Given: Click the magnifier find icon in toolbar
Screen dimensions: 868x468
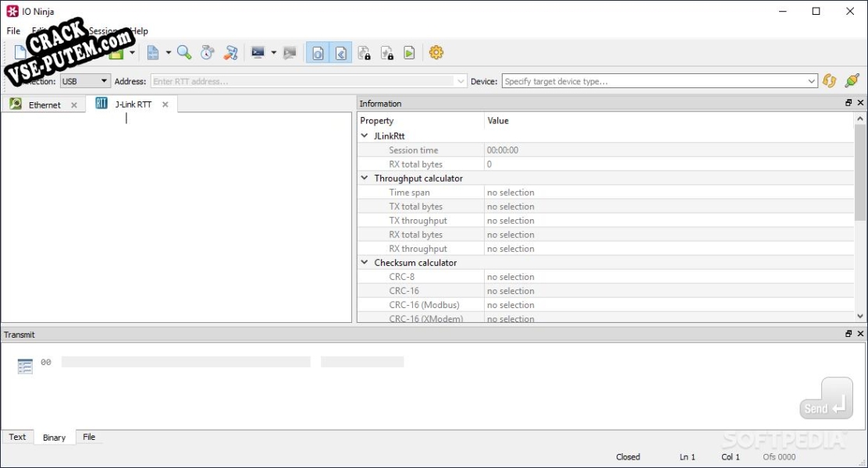Looking at the screenshot, I should coord(184,52).
